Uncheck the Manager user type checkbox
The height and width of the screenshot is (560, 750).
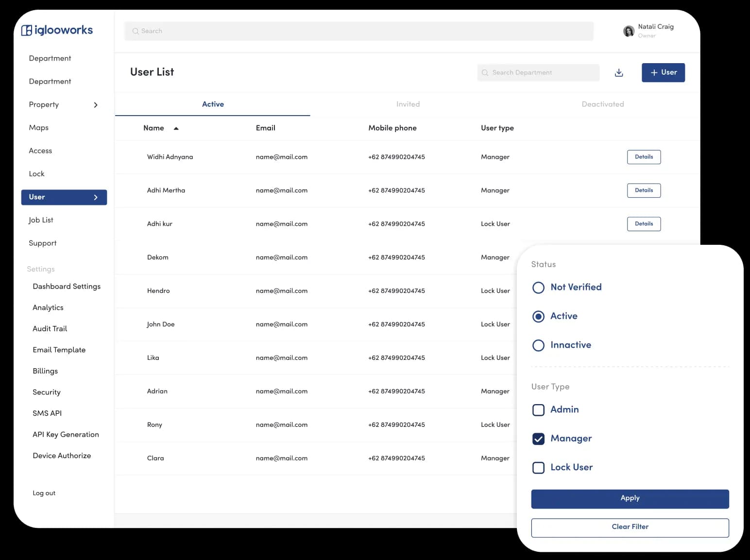click(x=538, y=439)
